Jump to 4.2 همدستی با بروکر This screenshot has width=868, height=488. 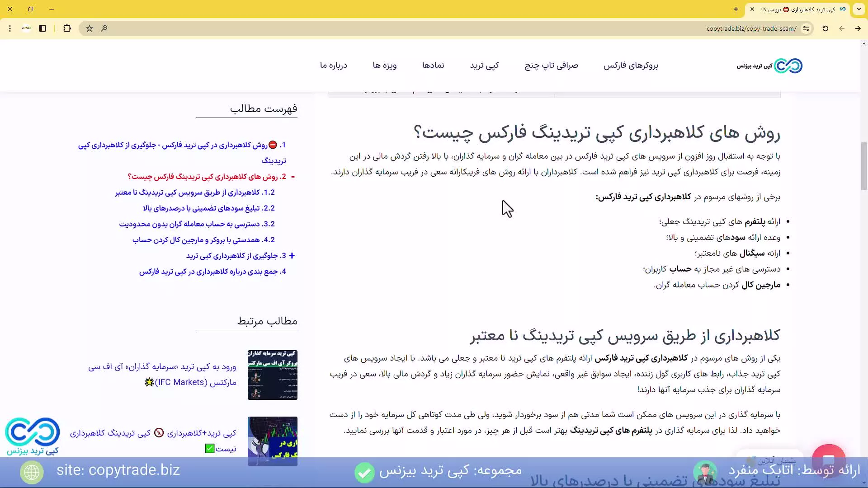(x=203, y=240)
